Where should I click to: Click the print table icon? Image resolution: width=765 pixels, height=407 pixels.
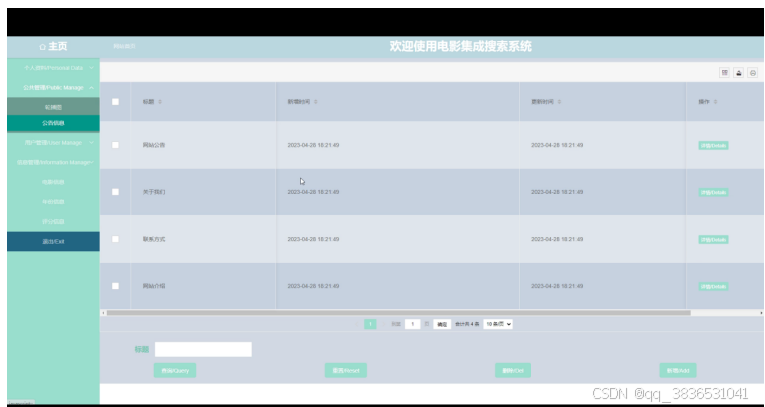click(x=753, y=73)
